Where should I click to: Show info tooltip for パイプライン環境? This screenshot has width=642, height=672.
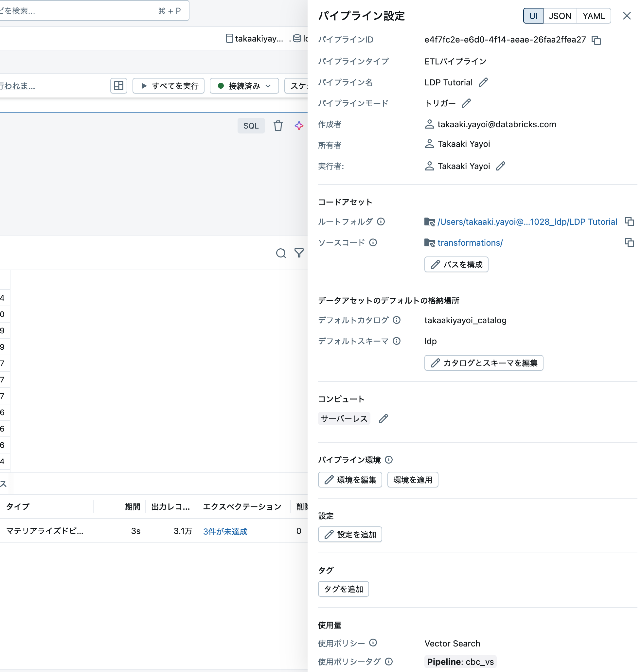[x=389, y=460]
